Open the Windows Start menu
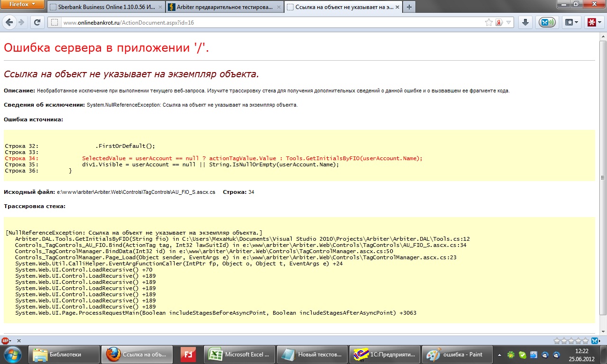Image resolution: width=607 pixels, height=364 pixels. point(12,355)
